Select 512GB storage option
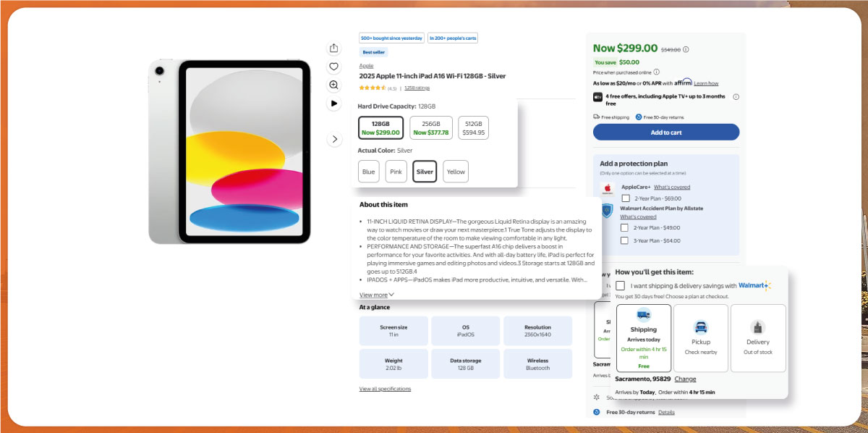Viewport: 868px width, 433px height. pyautogui.click(x=474, y=128)
